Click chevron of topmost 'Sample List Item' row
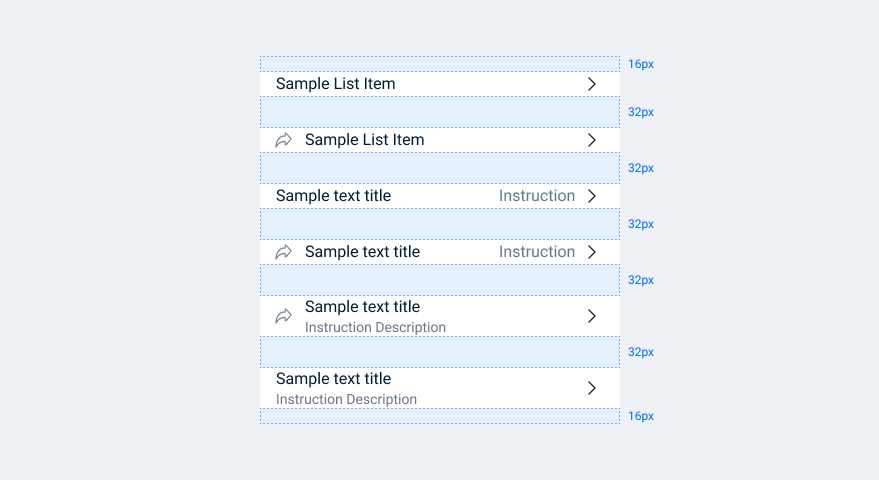879x480 pixels. (x=592, y=84)
